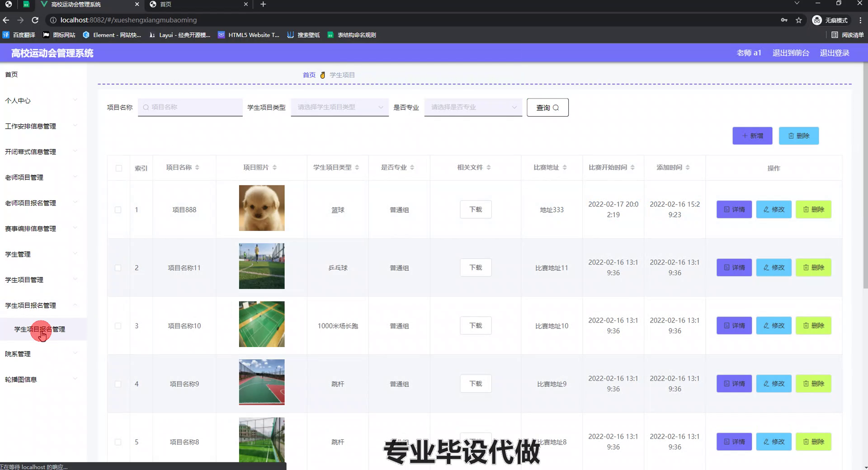The height and width of the screenshot is (470, 868).
Task: Open the puppy photo for 项目888
Action: click(x=262, y=208)
